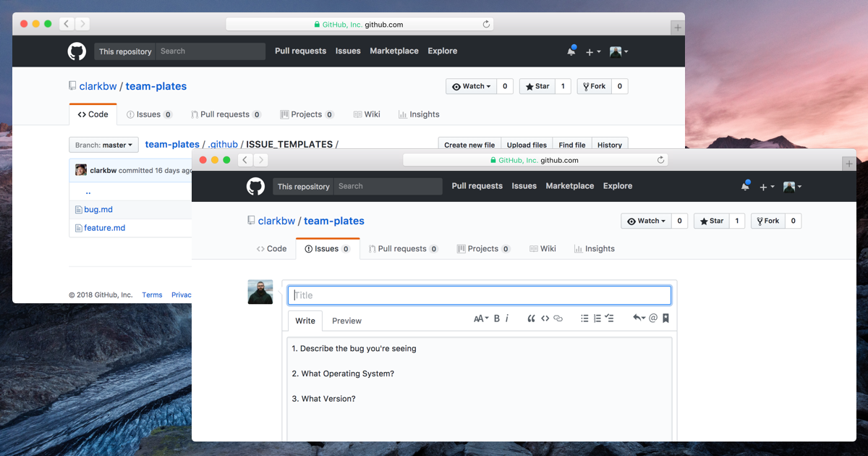This screenshot has height=456, width=868.
Task: Switch to the Preview tab
Action: click(x=346, y=321)
